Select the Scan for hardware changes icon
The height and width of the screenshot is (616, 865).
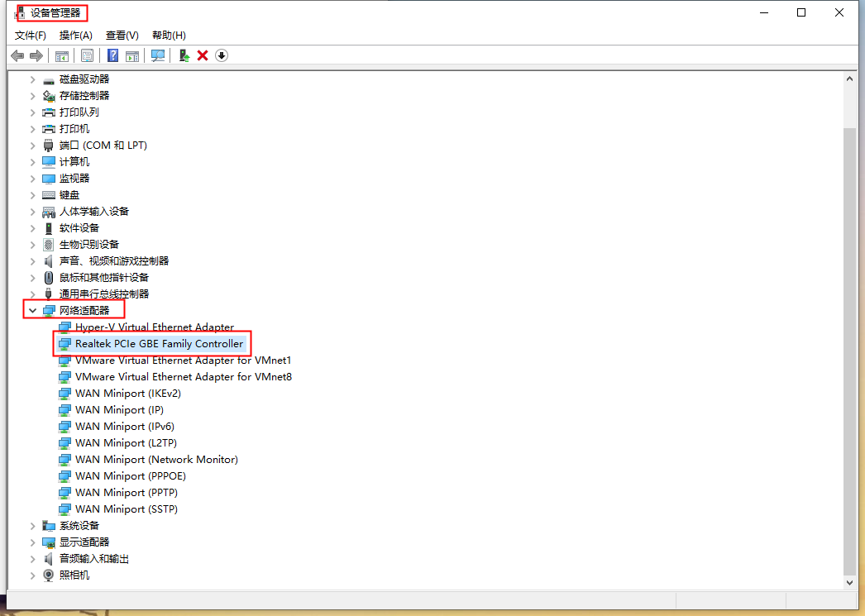[x=157, y=55]
